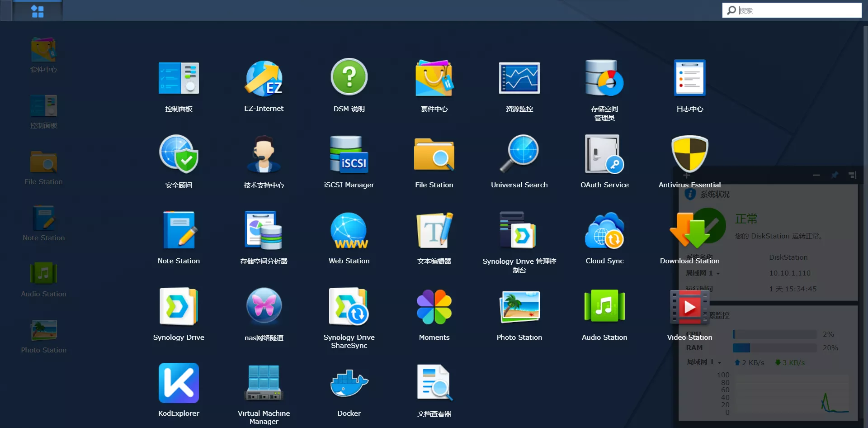Click the main menu grid button
The image size is (868, 428).
pyautogui.click(x=38, y=11)
